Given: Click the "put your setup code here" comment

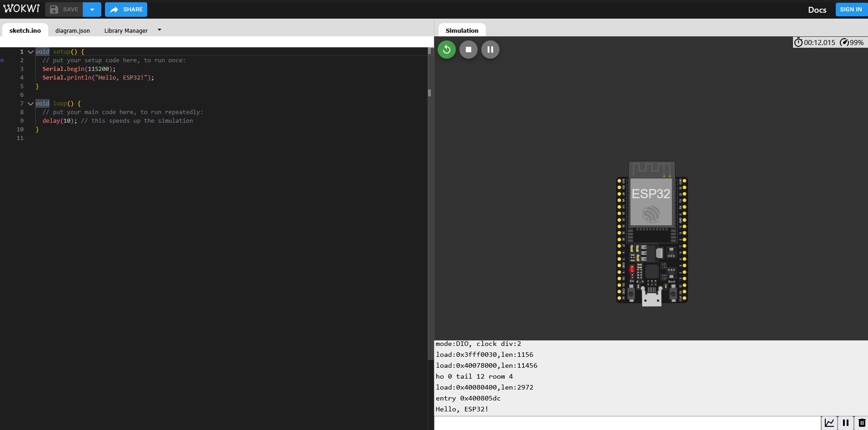Looking at the screenshot, I should coord(114,60).
